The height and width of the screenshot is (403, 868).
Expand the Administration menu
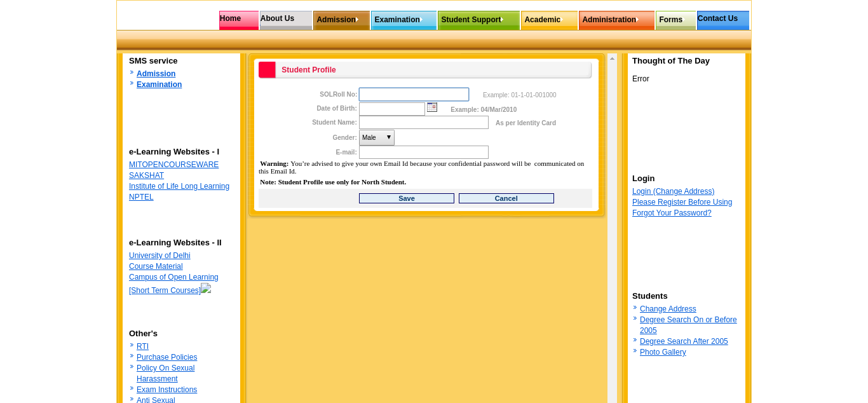[x=616, y=20]
